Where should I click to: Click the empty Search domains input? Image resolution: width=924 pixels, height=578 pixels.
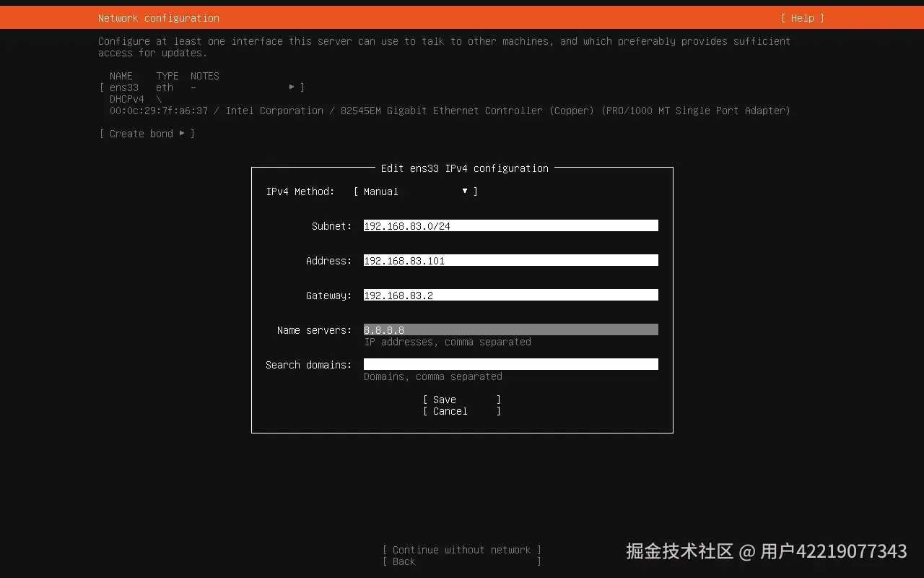[510, 364]
